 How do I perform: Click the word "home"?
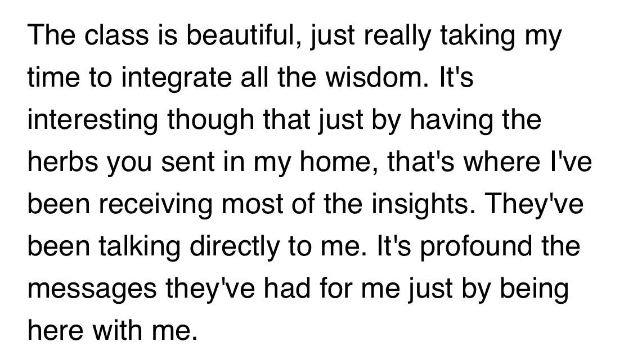pos(338,161)
